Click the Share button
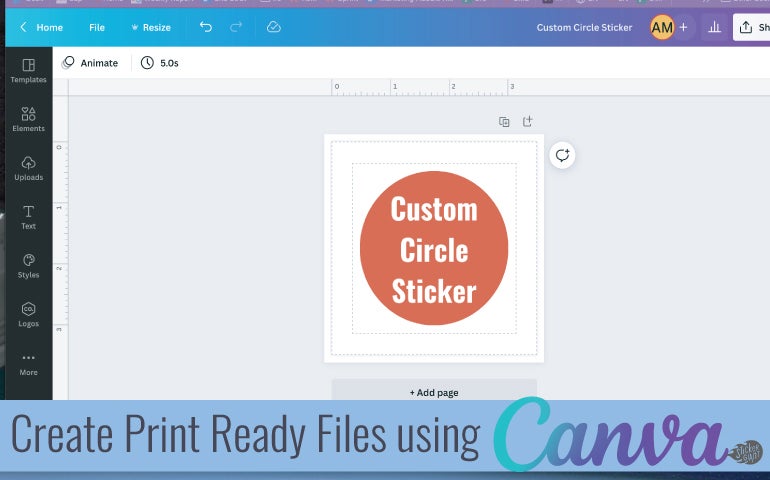Image resolution: width=770 pixels, height=480 pixels. [x=752, y=27]
